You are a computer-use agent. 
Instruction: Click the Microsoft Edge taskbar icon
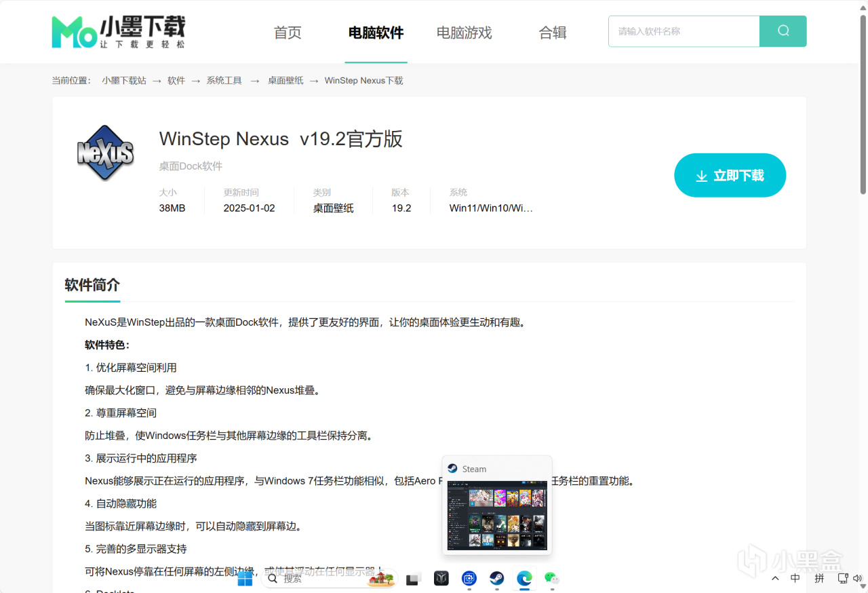524,579
